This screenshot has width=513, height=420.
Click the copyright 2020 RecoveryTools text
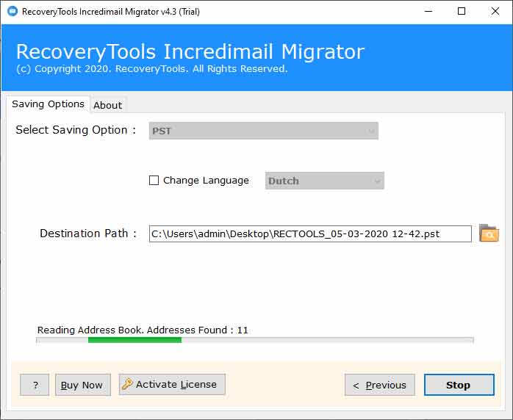pyautogui.click(x=152, y=69)
